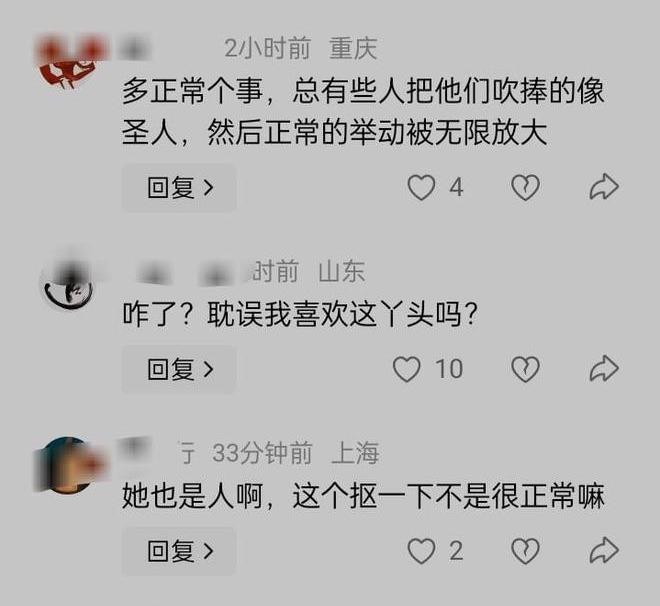Select comment text starting 多正常个事

click(363, 112)
